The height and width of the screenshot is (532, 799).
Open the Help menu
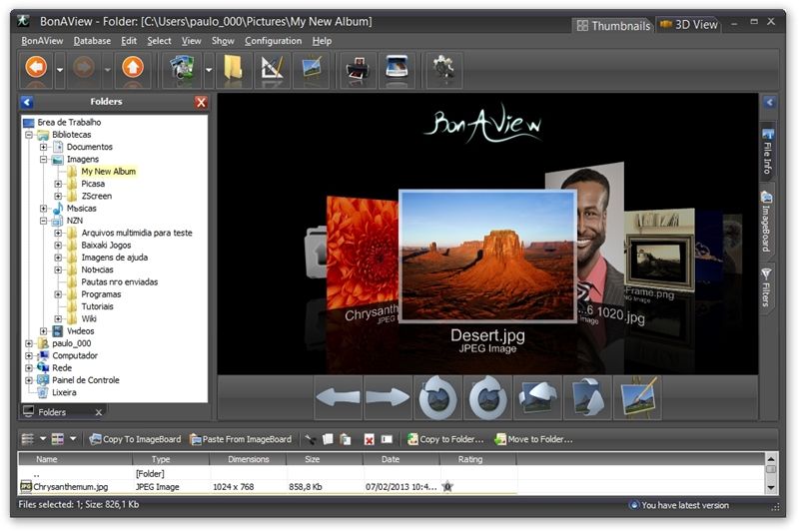pos(322,41)
